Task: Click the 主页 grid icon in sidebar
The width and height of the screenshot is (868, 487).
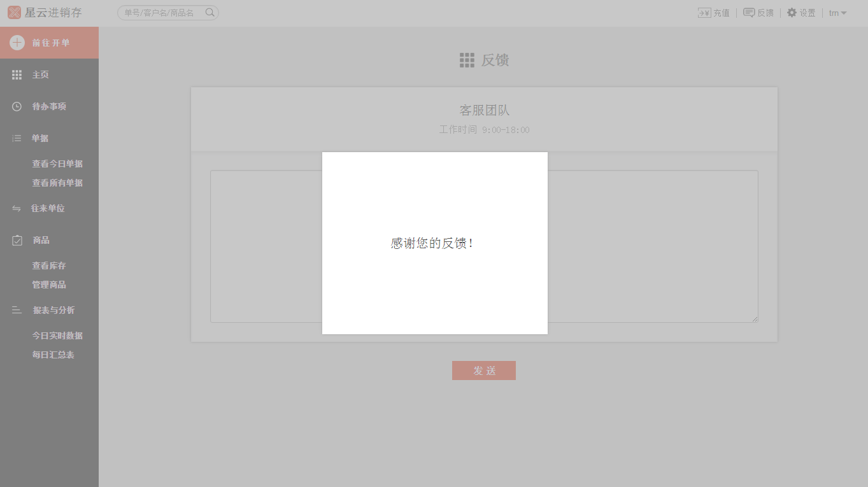Action: tap(17, 75)
